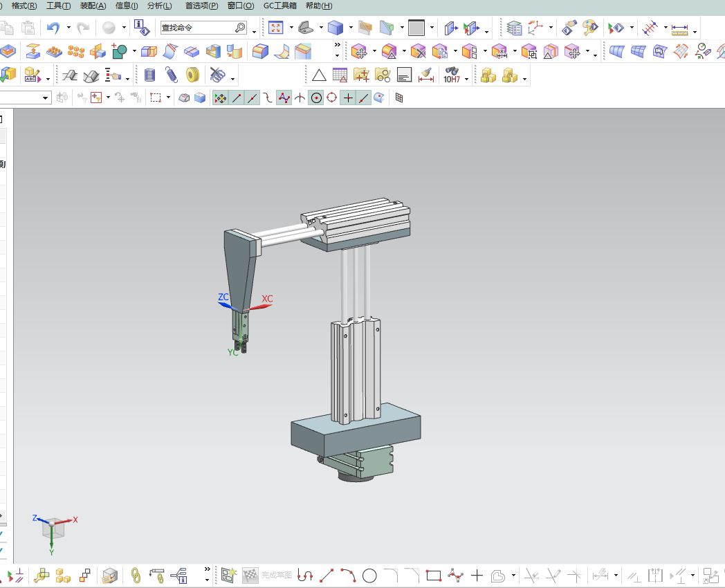Open the layer settings icon
This screenshot has width=725, height=588.
(x=514, y=28)
